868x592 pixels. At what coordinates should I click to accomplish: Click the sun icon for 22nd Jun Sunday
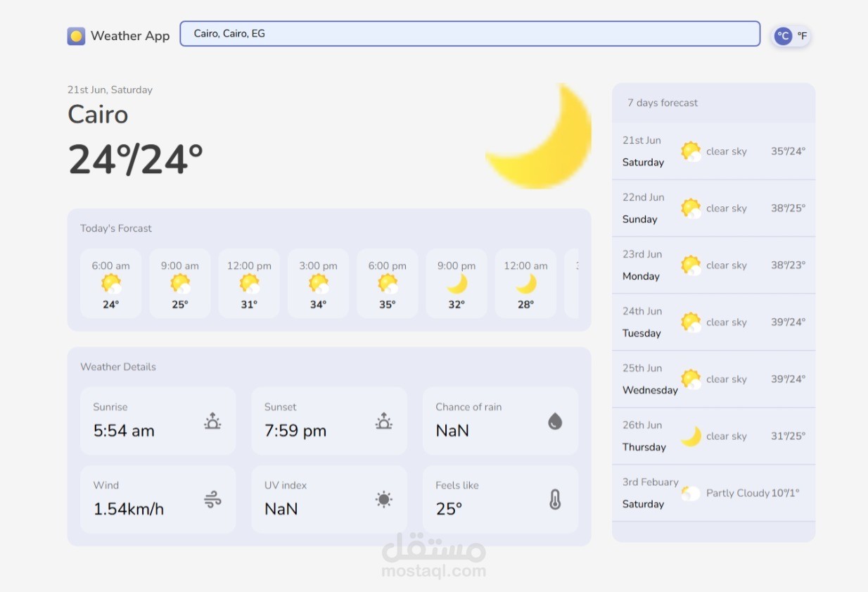[691, 208]
